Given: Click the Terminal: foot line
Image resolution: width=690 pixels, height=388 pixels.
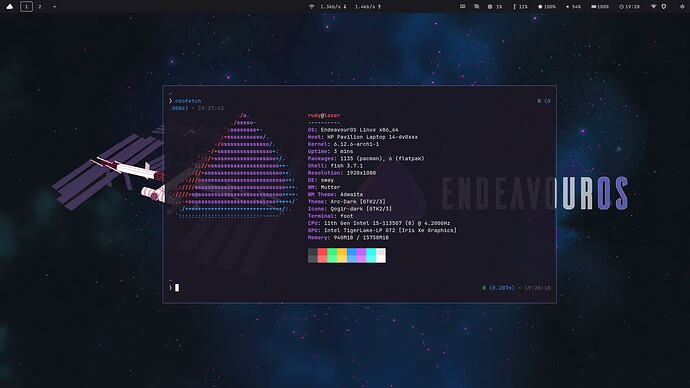Looking at the screenshot, I should (330, 216).
